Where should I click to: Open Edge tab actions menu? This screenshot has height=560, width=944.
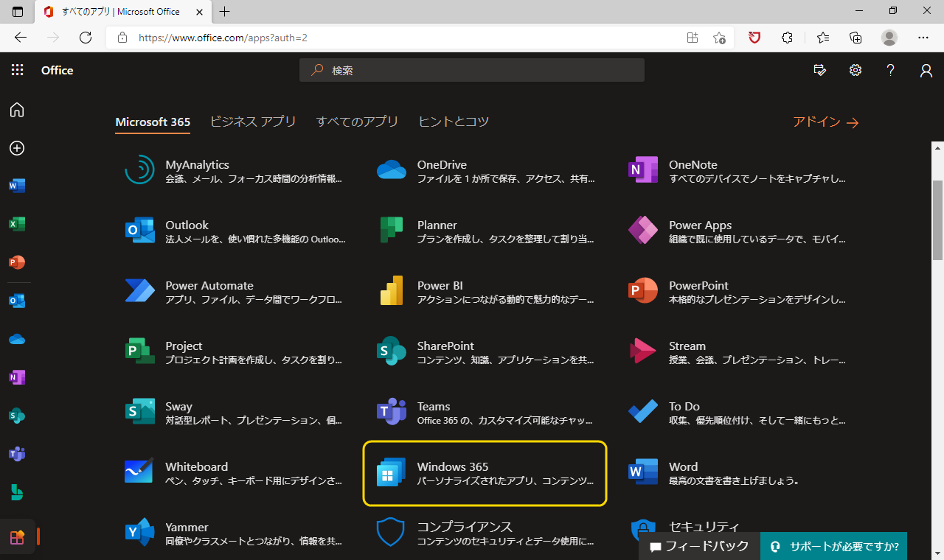(18, 11)
